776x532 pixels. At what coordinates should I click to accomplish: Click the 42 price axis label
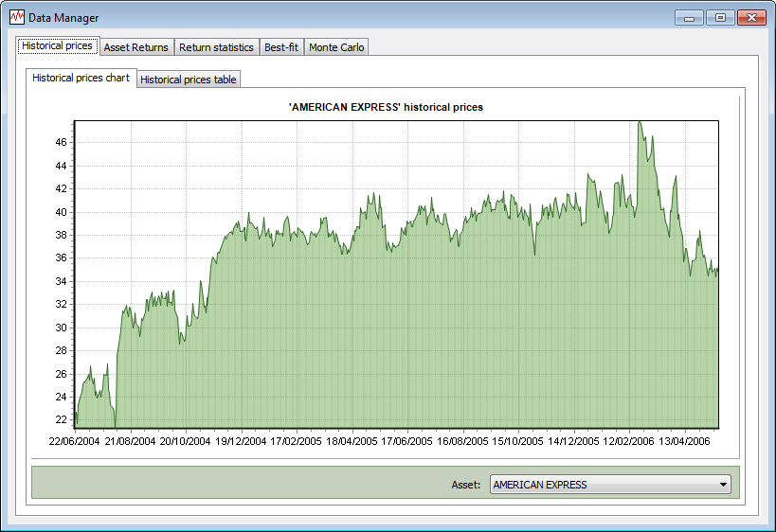pos(61,189)
